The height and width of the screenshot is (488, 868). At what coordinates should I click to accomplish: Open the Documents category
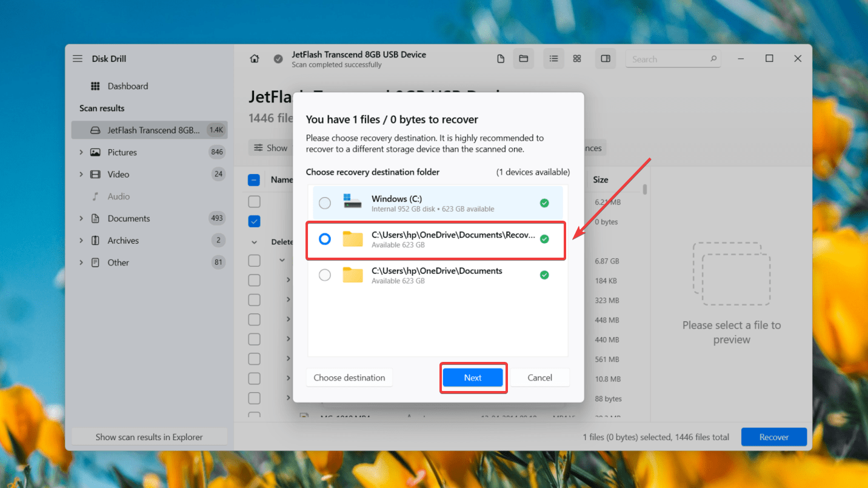[129, 218]
